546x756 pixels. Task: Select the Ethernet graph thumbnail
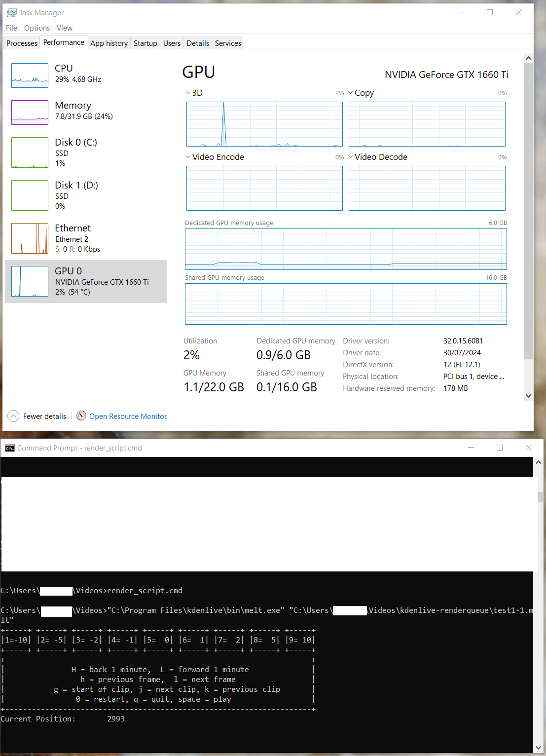[x=30, y=238]
